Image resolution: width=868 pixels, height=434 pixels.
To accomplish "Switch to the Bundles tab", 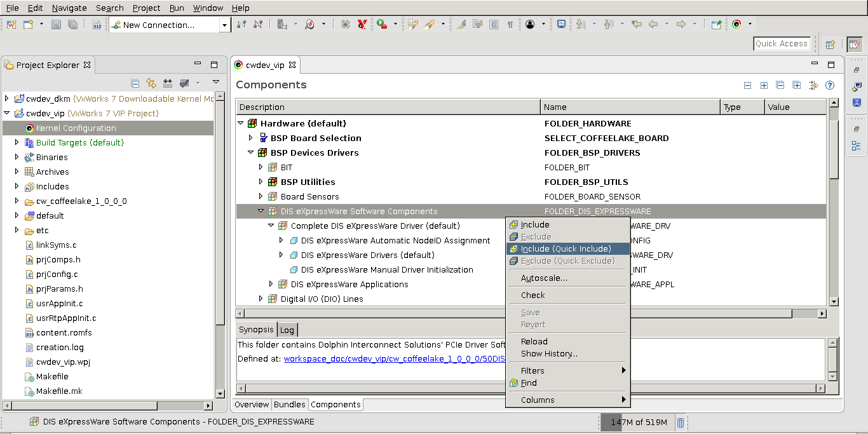I will 290,404.
